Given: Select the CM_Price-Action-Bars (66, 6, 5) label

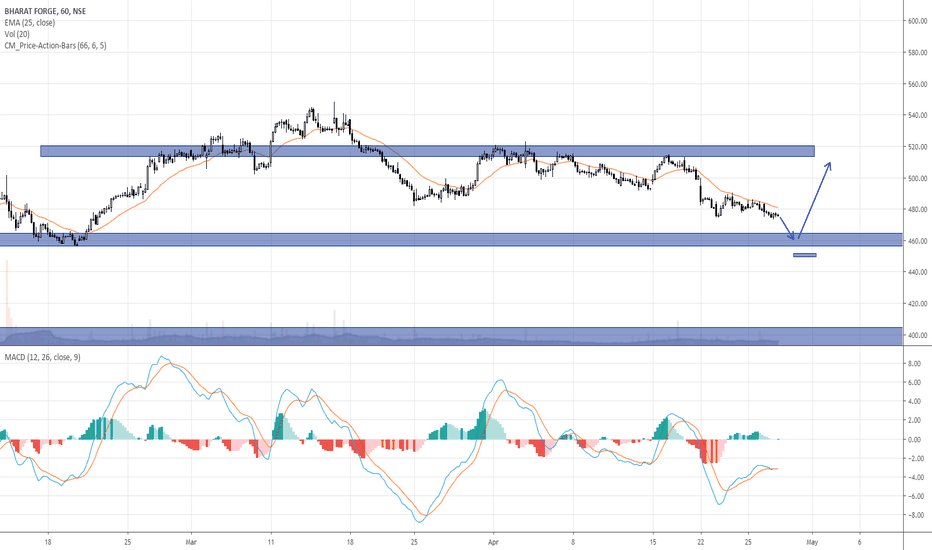Looking at the screenshot, I should click(55, 45).
